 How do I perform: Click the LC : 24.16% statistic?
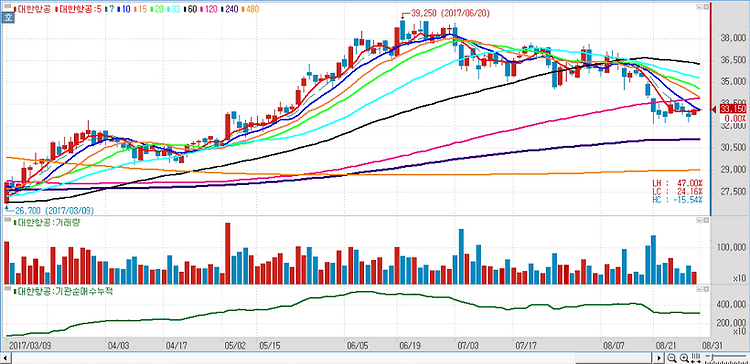[x=677, y=190]
